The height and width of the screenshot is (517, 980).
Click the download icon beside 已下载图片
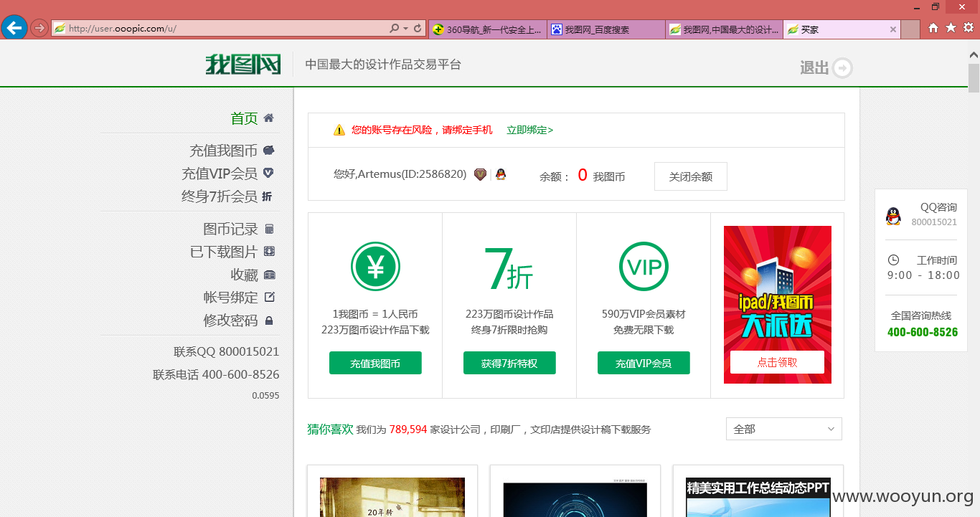click(x=270, y=252)
